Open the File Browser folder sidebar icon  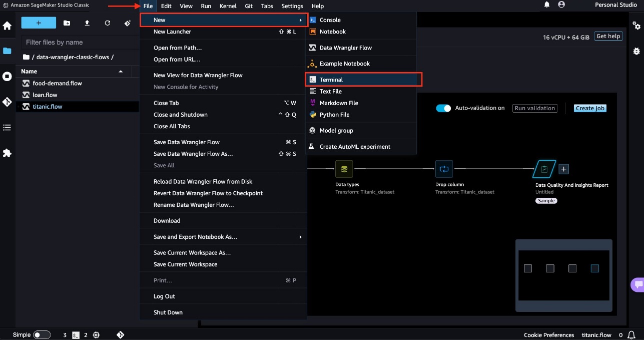[7, 51]
